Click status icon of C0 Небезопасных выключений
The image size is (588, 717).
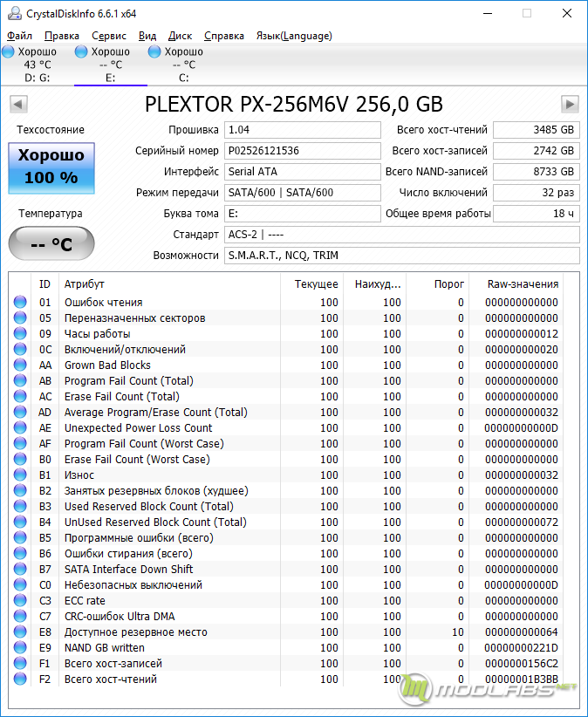[20, 584]
